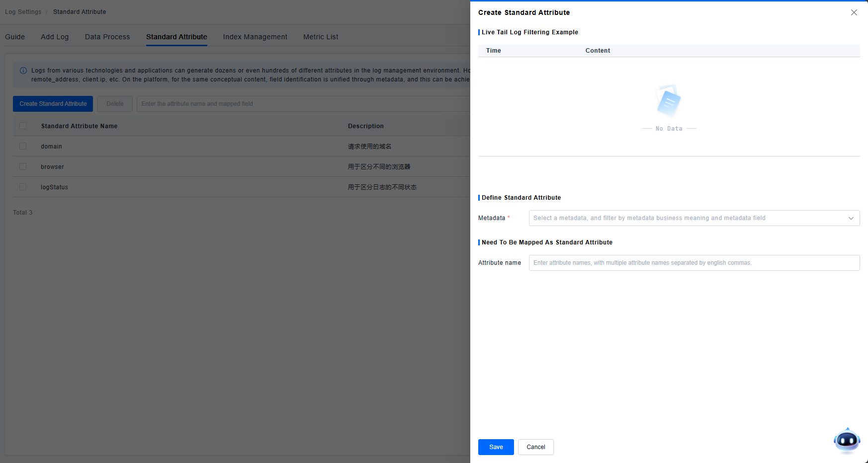868x463 pixels.
Task: Click the info icon in the notice banner
Action: coord(23,71)
